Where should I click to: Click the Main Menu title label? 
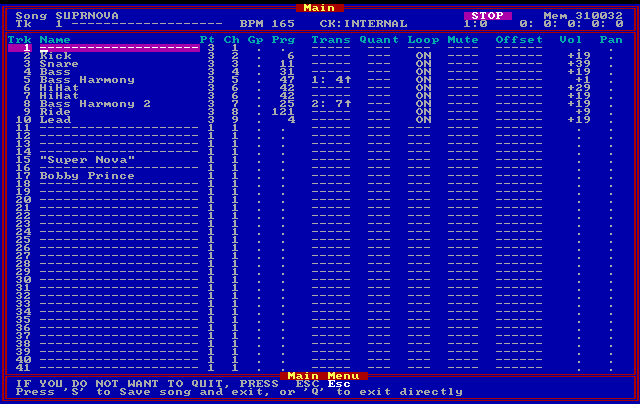tap(323, 375)
